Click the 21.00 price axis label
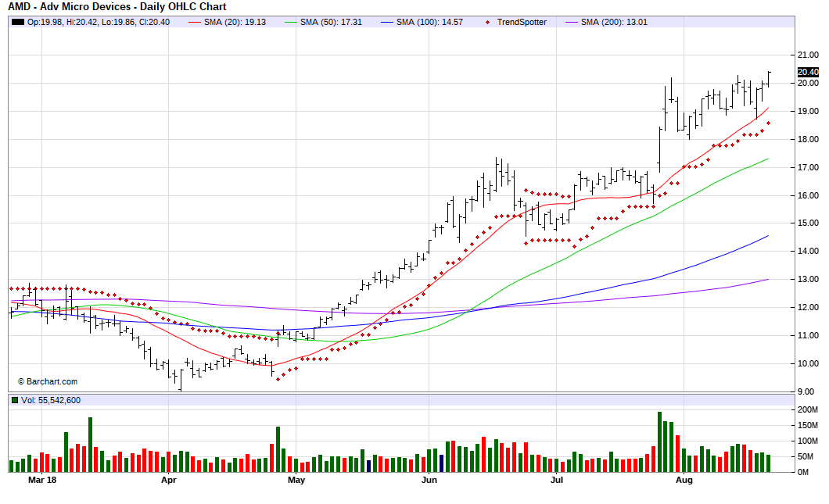Viewport: 829px width, 504px height. 808,55
